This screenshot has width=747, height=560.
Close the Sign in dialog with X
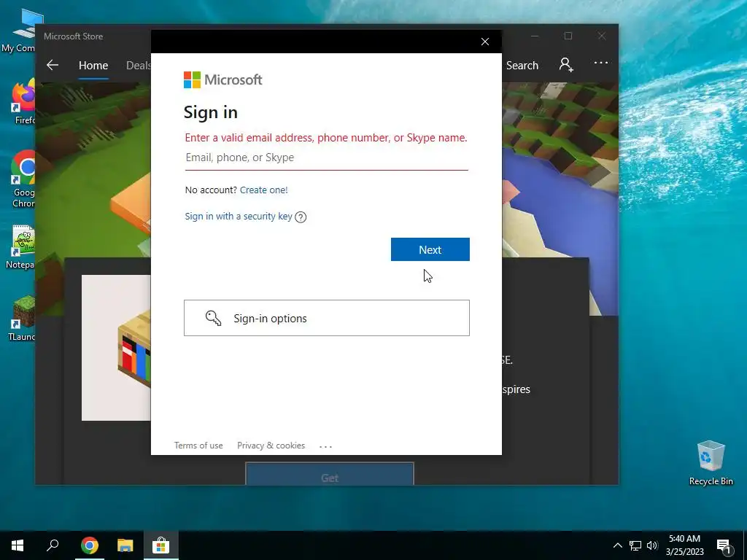click(x=485, y=42)
